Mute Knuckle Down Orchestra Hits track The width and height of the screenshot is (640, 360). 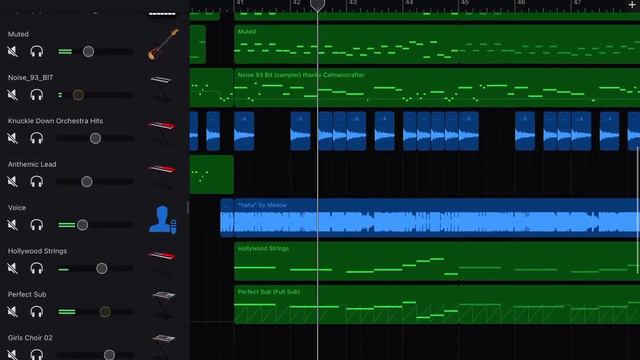pos(13,138)
